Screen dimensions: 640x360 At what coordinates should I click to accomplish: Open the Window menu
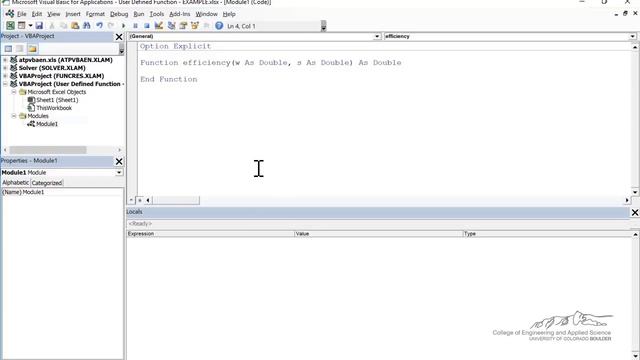point(207,14)
